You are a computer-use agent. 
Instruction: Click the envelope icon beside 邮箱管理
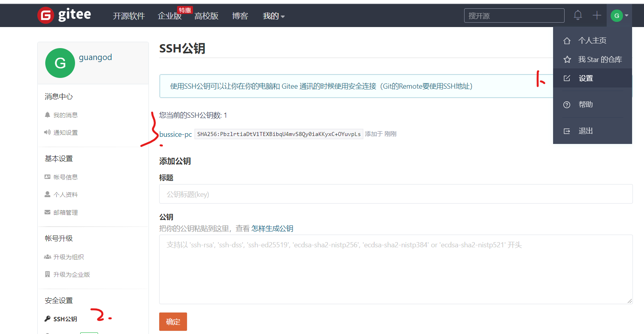[48, 212]
